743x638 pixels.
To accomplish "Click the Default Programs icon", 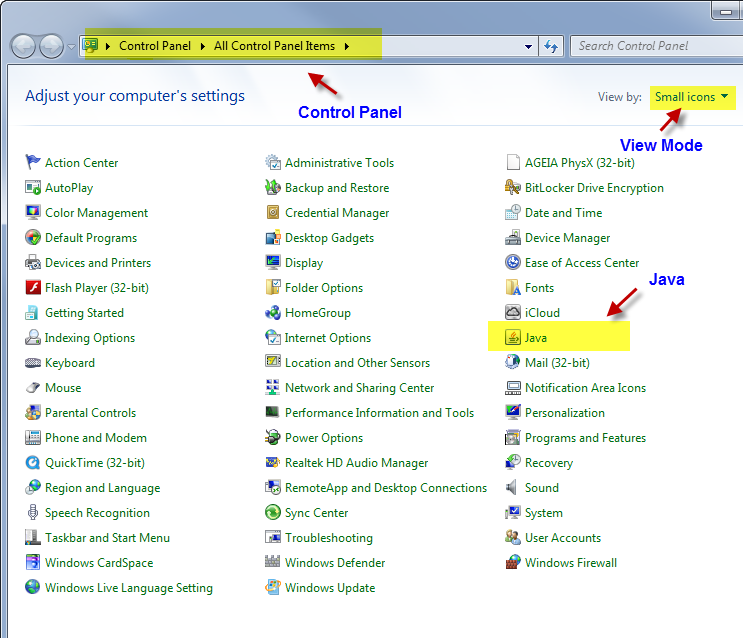I will pos(33,237).
